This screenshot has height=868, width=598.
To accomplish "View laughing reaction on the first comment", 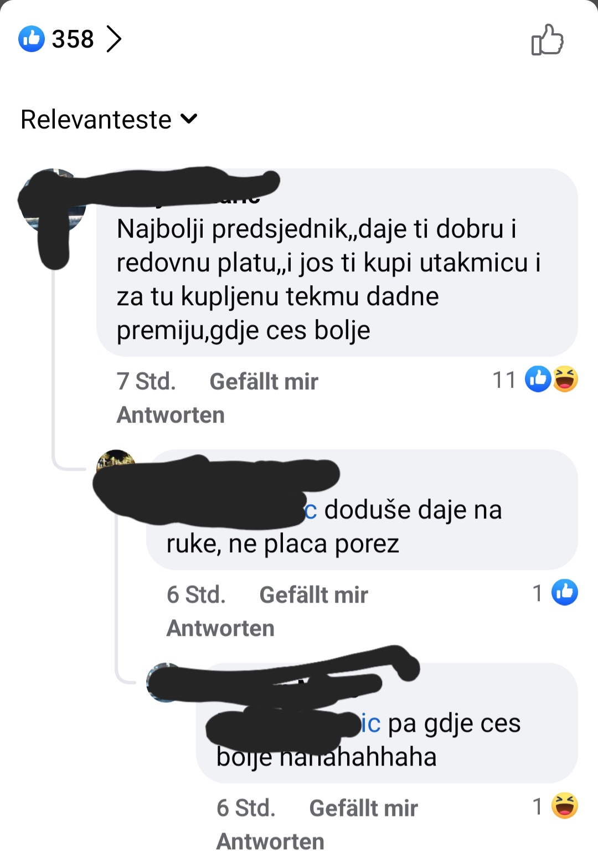I will tap(565, 379).
